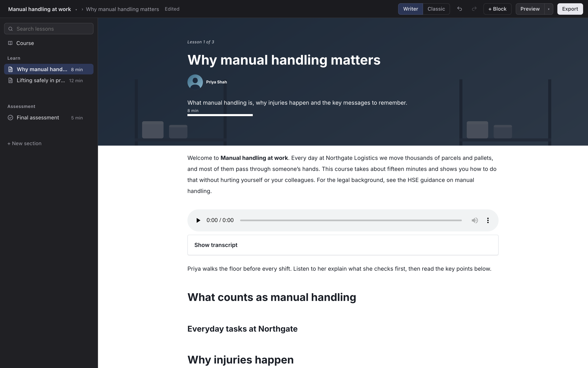Add a + New section

(24, 143)
